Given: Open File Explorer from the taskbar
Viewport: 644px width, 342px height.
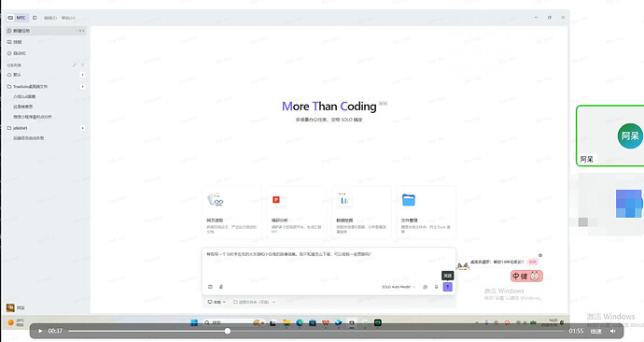Looking at the screenshot, I should pos(287,322).
